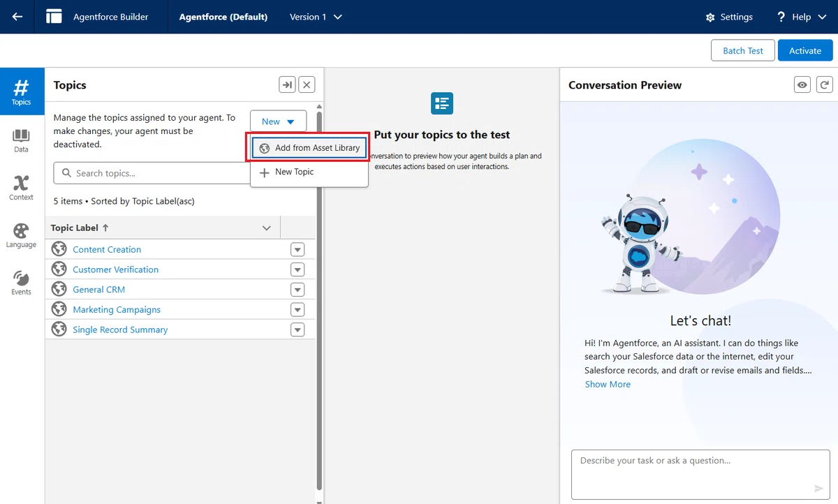
Task: Open the General CRM row actions dropdown
Action: click(297, 289)
